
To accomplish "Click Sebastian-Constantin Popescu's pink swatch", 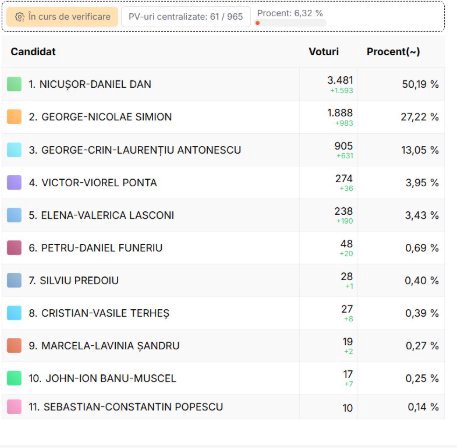I will (14, 407).
